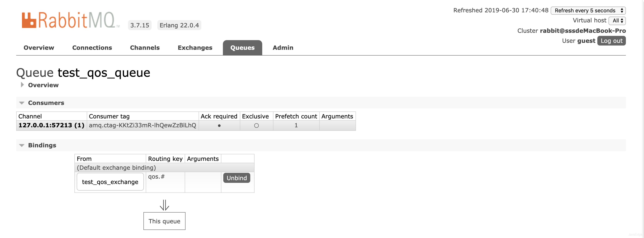644x238 pixels.
Task: Open the Admin tab
Action: coord(283,47)
